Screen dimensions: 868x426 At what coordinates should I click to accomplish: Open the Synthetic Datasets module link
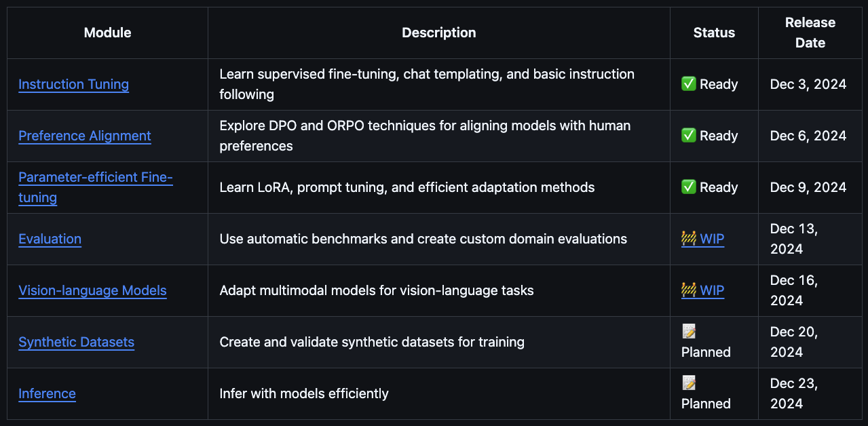click(x=76, y=342)
